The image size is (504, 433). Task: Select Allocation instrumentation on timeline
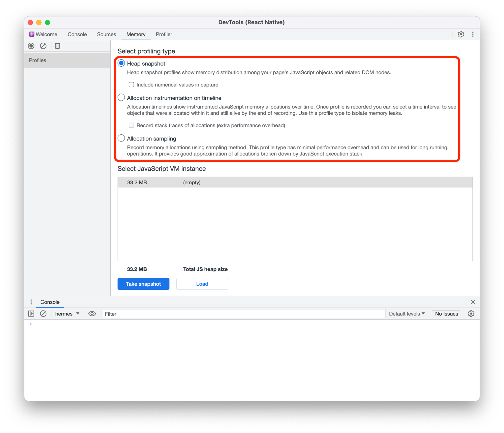click(x=121, y=98)
